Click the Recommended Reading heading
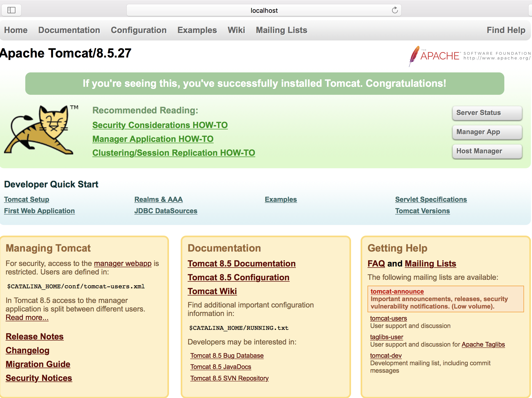This screenshot has width=532, height=398. [x=145, y=110]
